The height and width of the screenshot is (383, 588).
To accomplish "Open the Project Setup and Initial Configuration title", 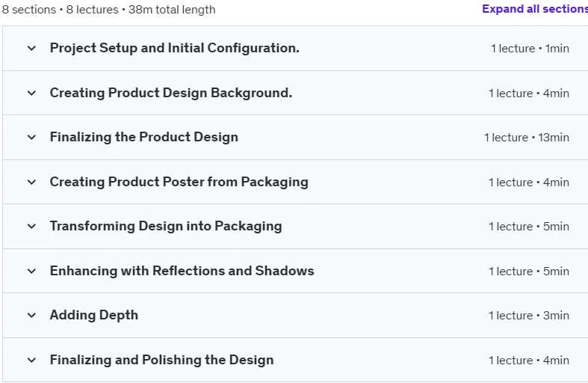I will pos(174,48).
